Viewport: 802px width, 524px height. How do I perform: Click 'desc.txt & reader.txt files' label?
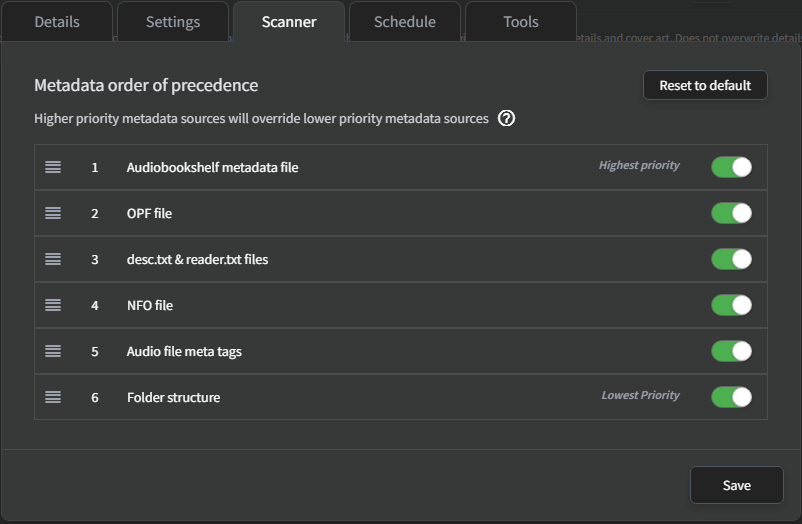coord(197,259)
